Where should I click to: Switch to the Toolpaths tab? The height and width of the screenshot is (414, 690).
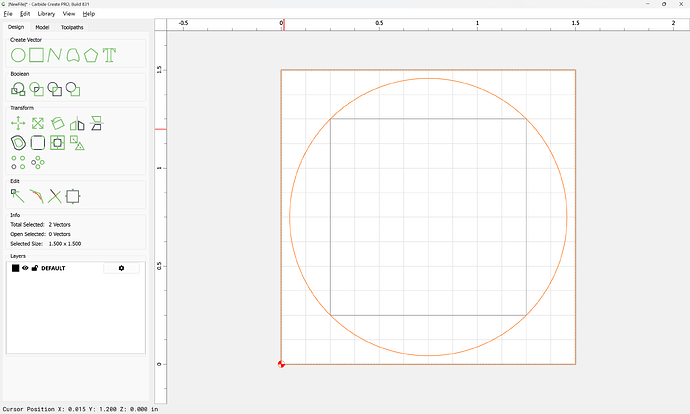click(72, 27)
